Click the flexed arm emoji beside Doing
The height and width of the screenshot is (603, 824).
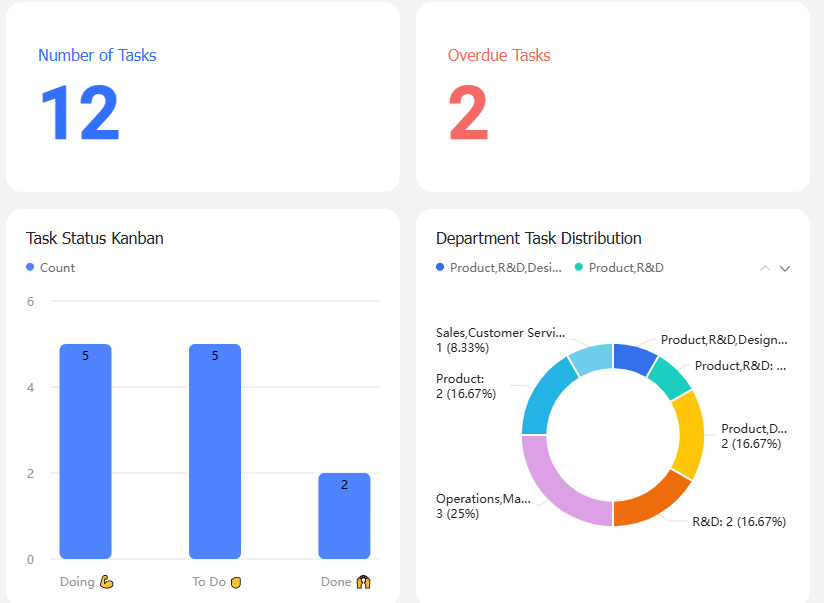coord(107,581)
